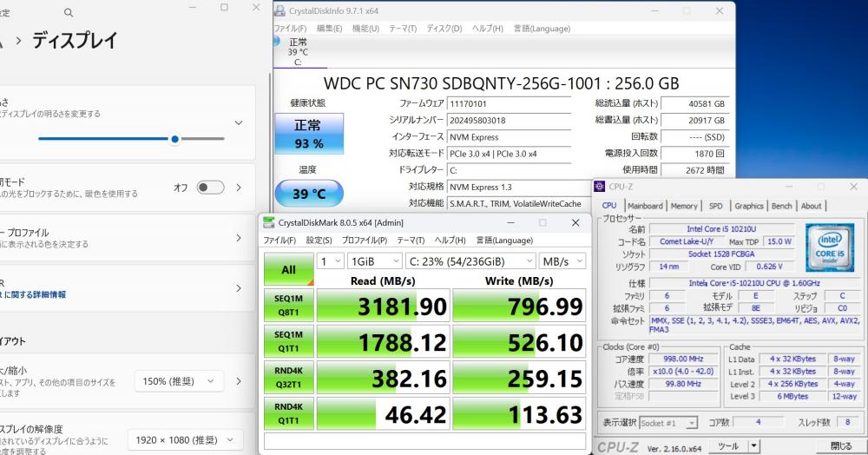Switch to the Memory tab in CPU-Z
Screen dimensions: 868x455
coord(684,206)
